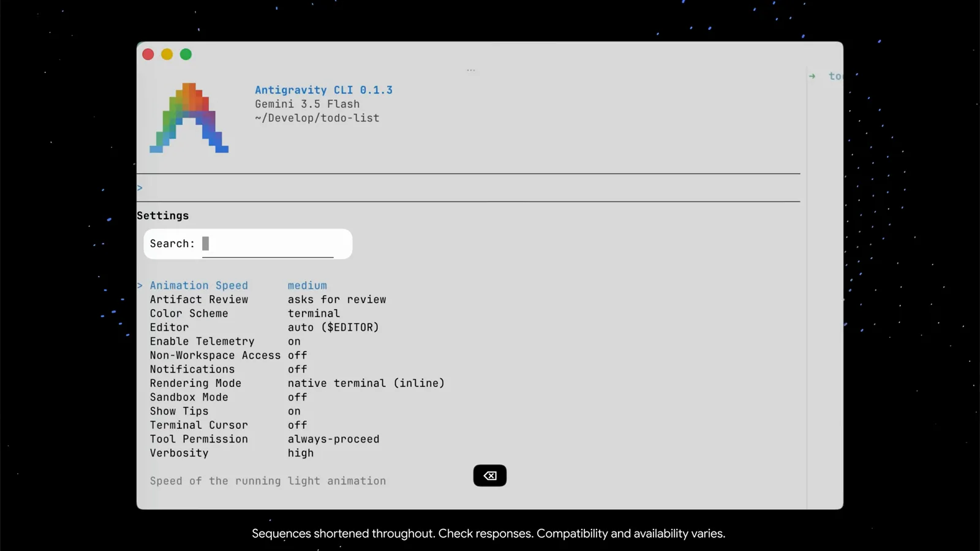Click the '~/Develop/todo-list' path text
Screen dimensions: 980x551
click(x=317, y=118)
